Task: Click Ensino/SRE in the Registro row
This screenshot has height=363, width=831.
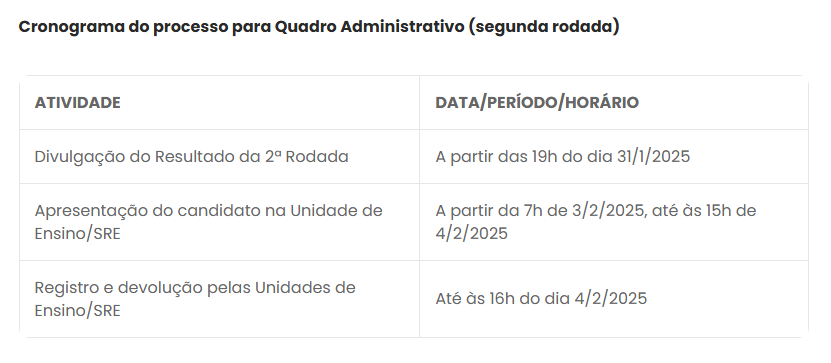Action: 77,311
